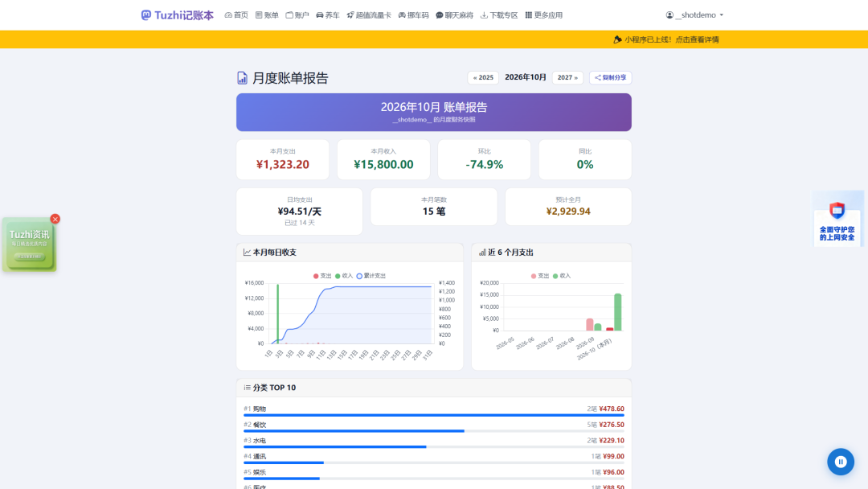
Task: Toggle 累计支出 legend in daily chart
Action: (371, 276)
